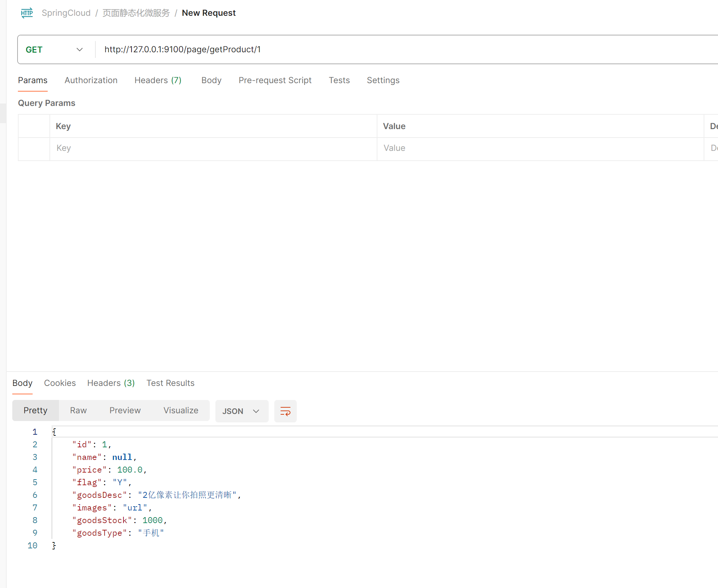Screen dimensions: 718x588
Task: Switch to the request Body tab
Action: click(x=212, y=80)
